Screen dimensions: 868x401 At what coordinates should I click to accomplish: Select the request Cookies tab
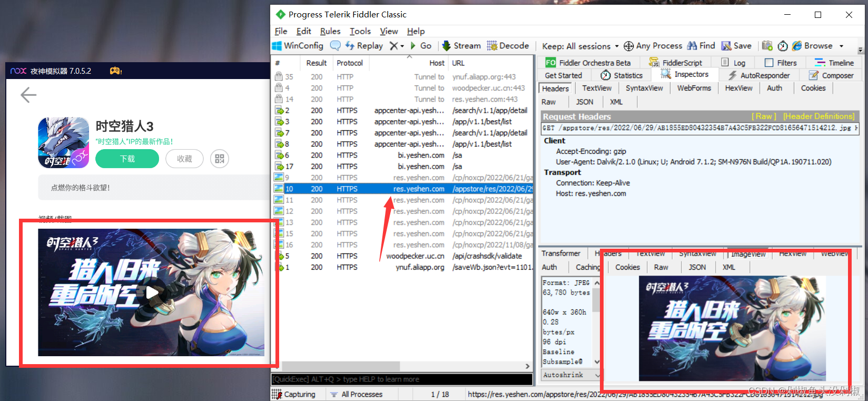click(813, 88)
